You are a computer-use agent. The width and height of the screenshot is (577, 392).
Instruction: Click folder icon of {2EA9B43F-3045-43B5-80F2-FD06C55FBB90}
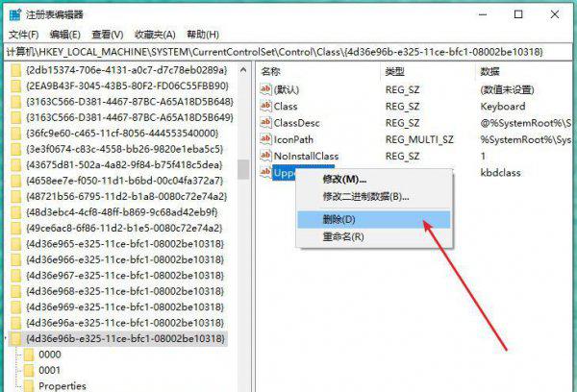(x=15, y=86)
